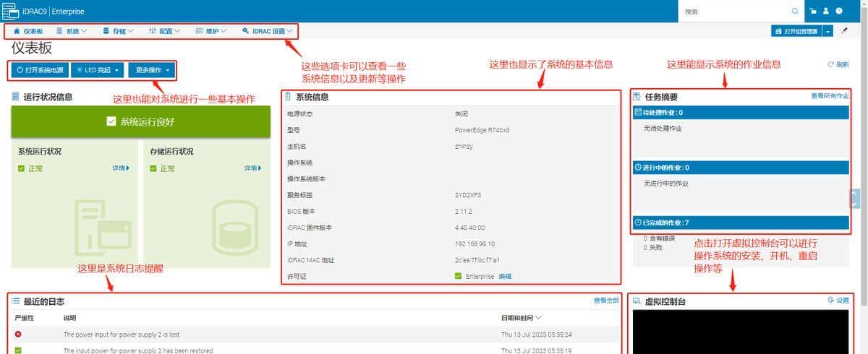Open the 存储 menu
Image resolution: width=868 pixels, height=354 pixels.
click(119, 31)
